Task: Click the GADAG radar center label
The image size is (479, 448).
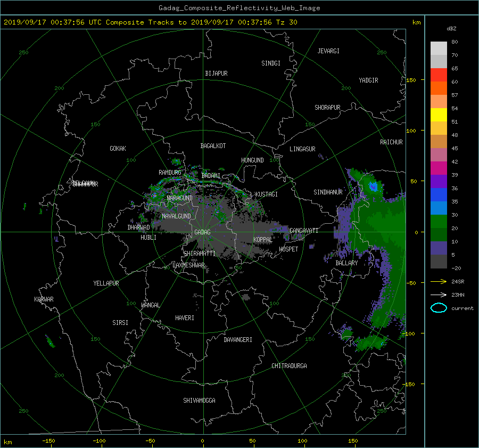Action: click(203, 232)
